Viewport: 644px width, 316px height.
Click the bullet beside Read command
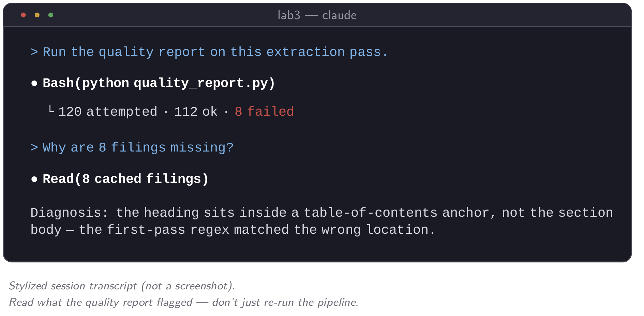(x=34, y=179)
